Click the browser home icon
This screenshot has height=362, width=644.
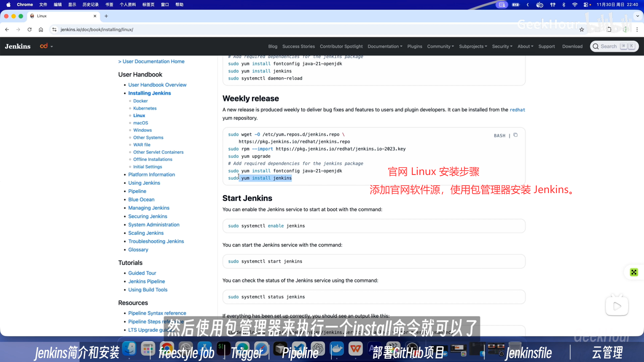(41, 29)
